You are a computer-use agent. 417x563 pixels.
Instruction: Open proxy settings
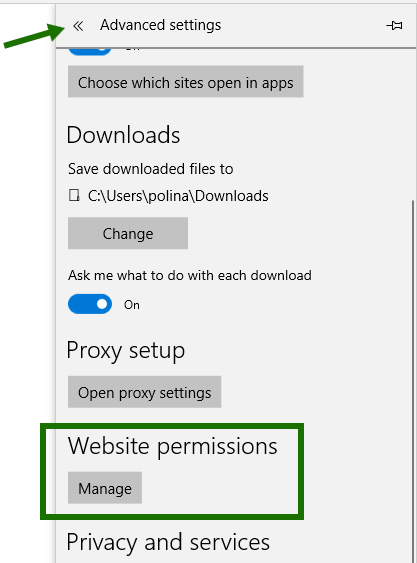(x=144, y=392)
